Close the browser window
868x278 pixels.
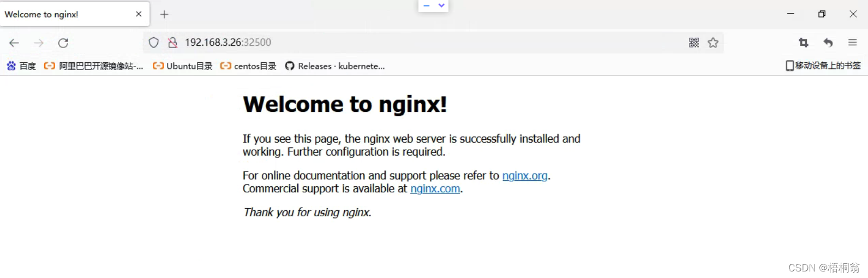(853, 14)
